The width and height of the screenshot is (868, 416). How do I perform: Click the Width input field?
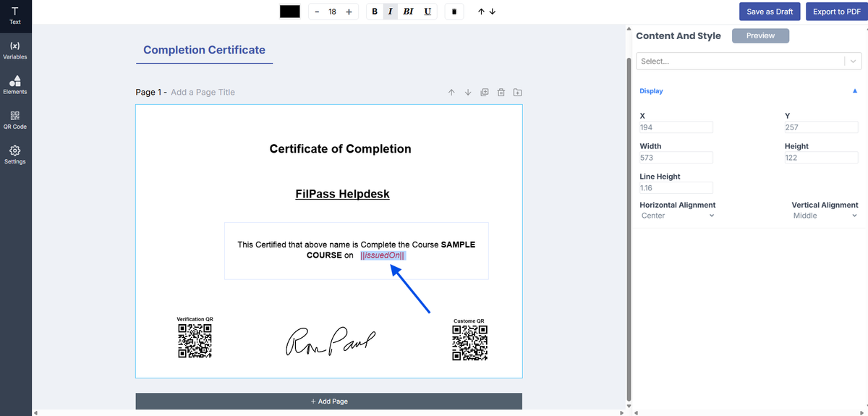tap(676, 158)
